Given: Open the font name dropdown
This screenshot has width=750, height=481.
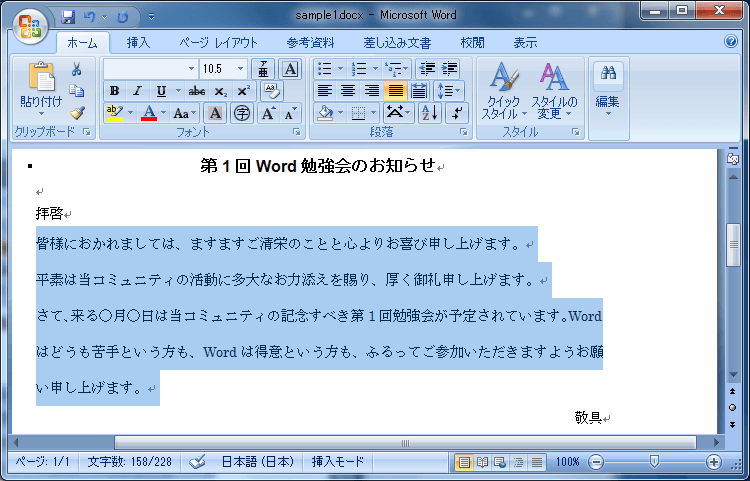Looking at the screenshot, I should click(191, 69).
